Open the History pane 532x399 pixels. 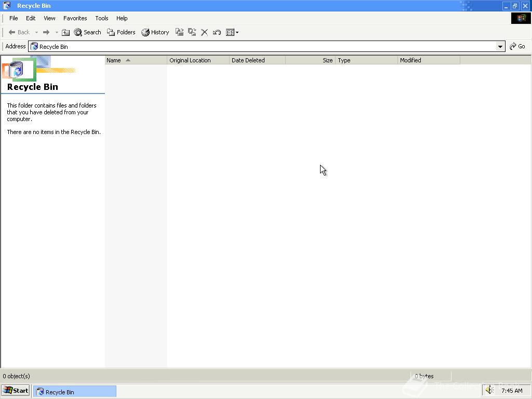(155, 32)
